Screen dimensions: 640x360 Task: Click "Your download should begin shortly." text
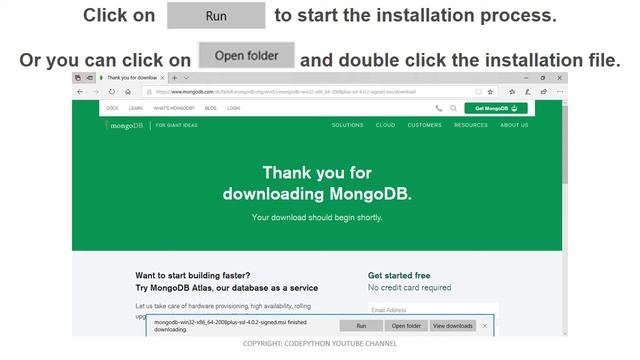(x=317, y=218)
